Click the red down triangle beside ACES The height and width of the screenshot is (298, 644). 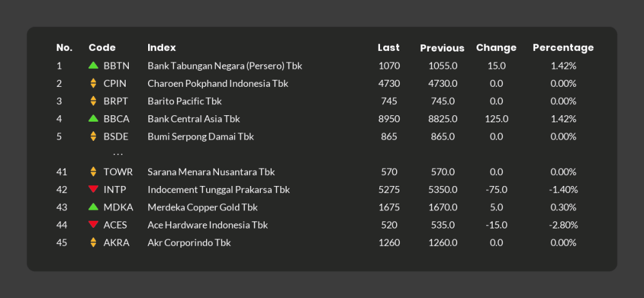pyautogui.click(x=93, y=225)
